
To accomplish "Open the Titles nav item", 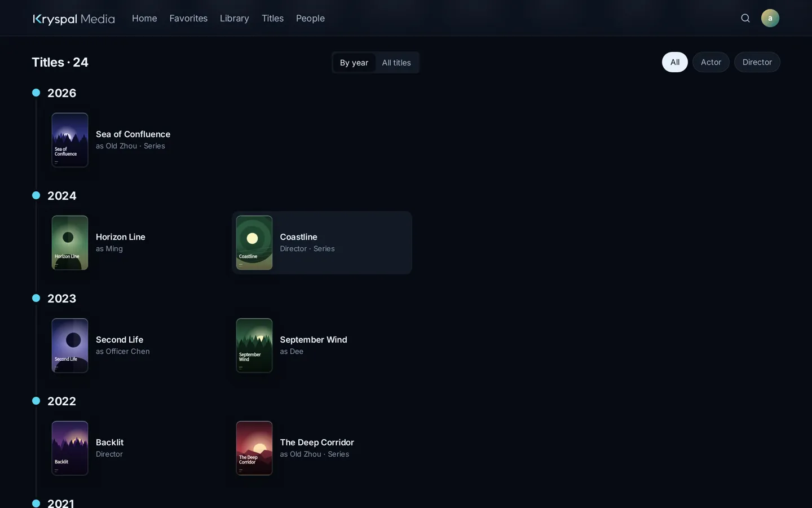I will coord(273,18).
